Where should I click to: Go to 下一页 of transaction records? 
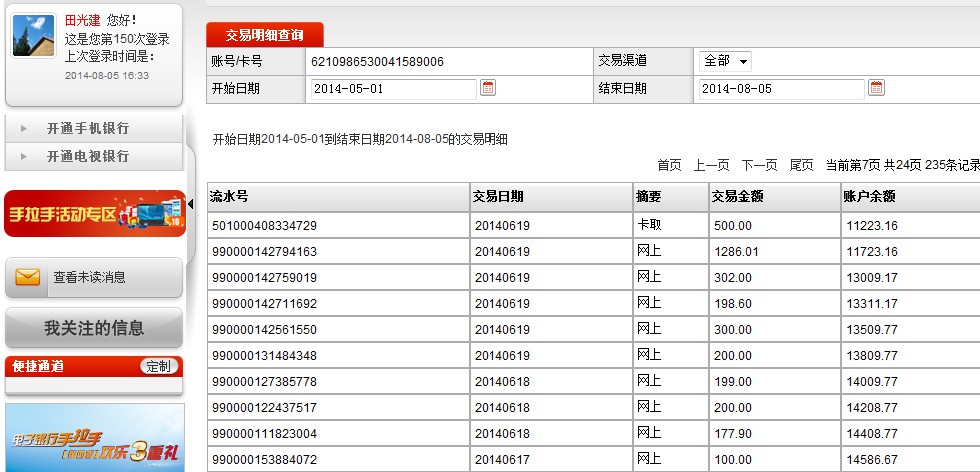click(x=759, y=165)
